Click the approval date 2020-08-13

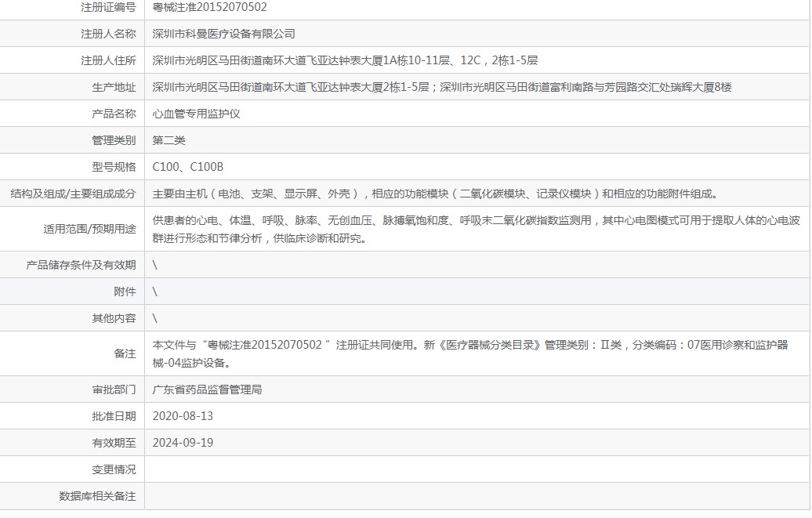click(x=183, y=416)
